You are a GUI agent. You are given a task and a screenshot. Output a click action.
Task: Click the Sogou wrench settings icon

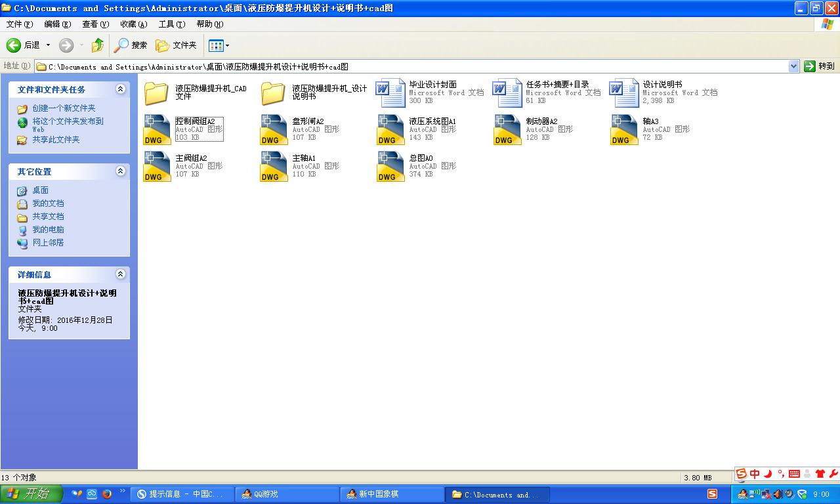click(833, 474)
